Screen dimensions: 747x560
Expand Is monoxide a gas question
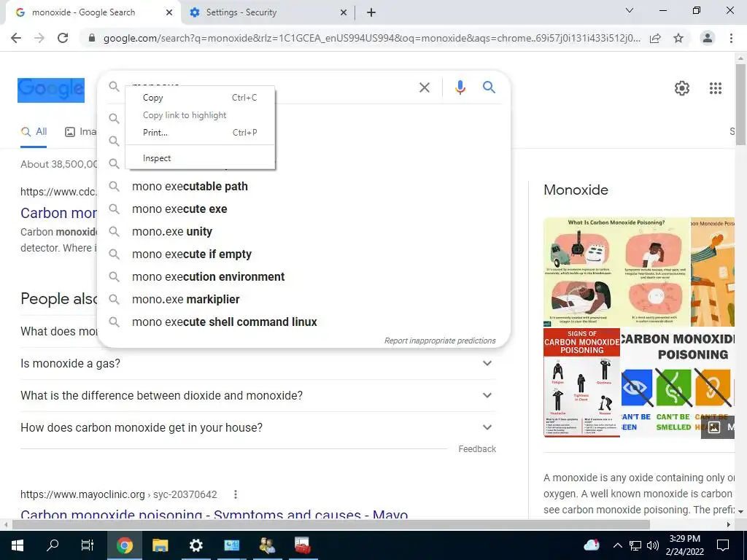258,363
